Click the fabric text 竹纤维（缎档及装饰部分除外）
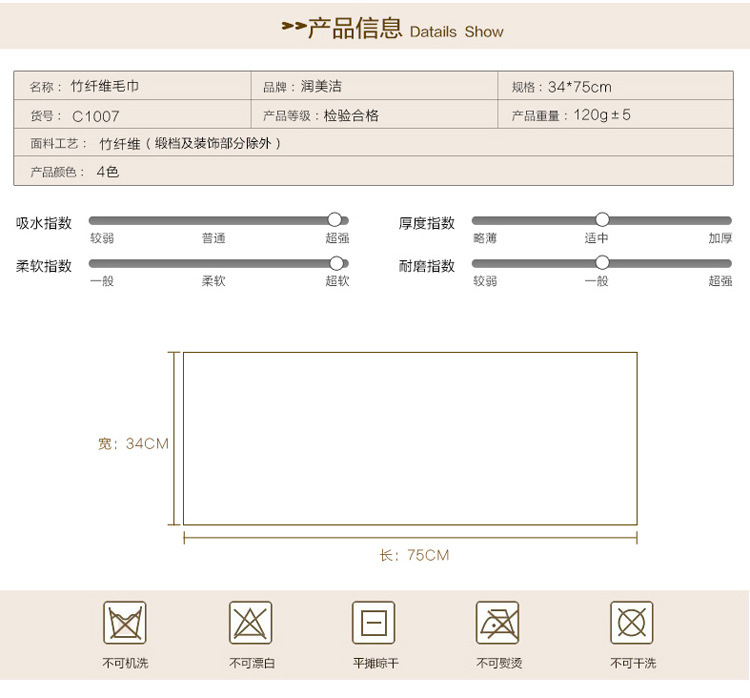 (190, 144)
